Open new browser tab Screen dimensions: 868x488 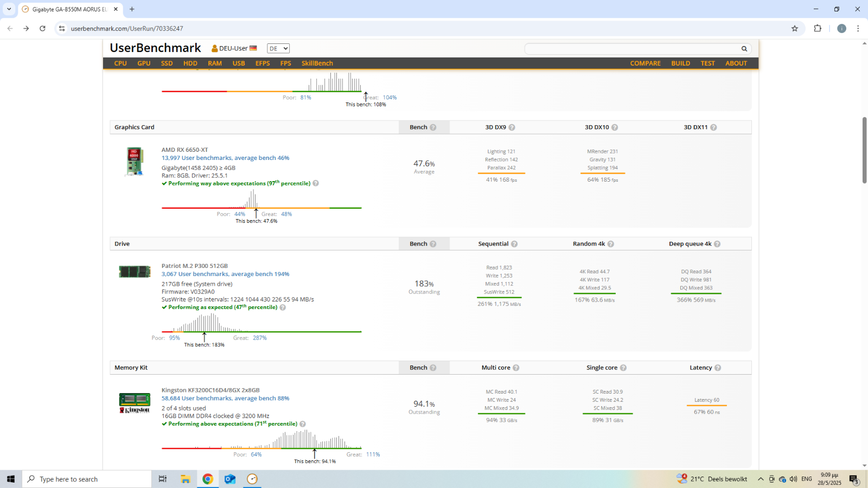(132, 9)
